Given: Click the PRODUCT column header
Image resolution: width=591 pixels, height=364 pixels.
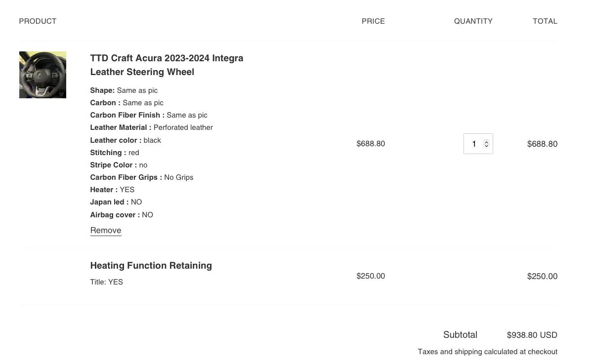Looking at the screenshot, I should pos(38,21).
